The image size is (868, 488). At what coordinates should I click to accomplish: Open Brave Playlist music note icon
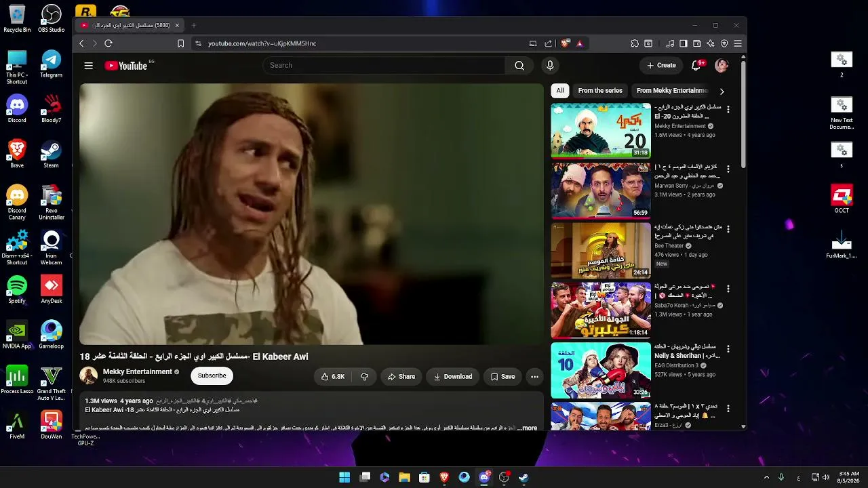[x=671, y=43]
